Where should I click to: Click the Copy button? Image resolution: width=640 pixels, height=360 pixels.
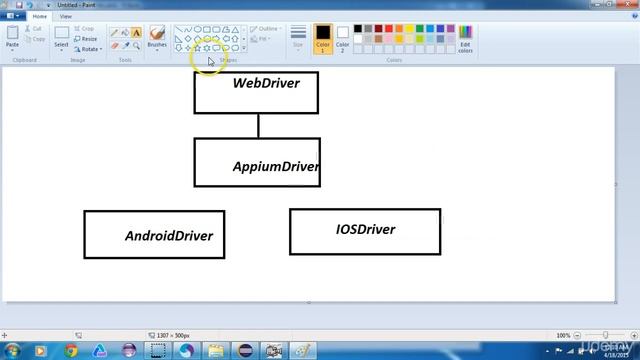[35, 39]
